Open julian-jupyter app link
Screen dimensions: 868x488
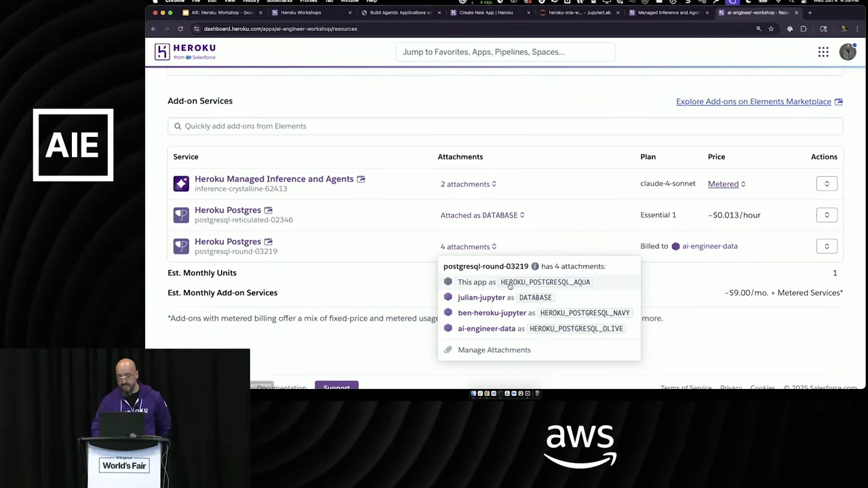[x=481, y=298]
